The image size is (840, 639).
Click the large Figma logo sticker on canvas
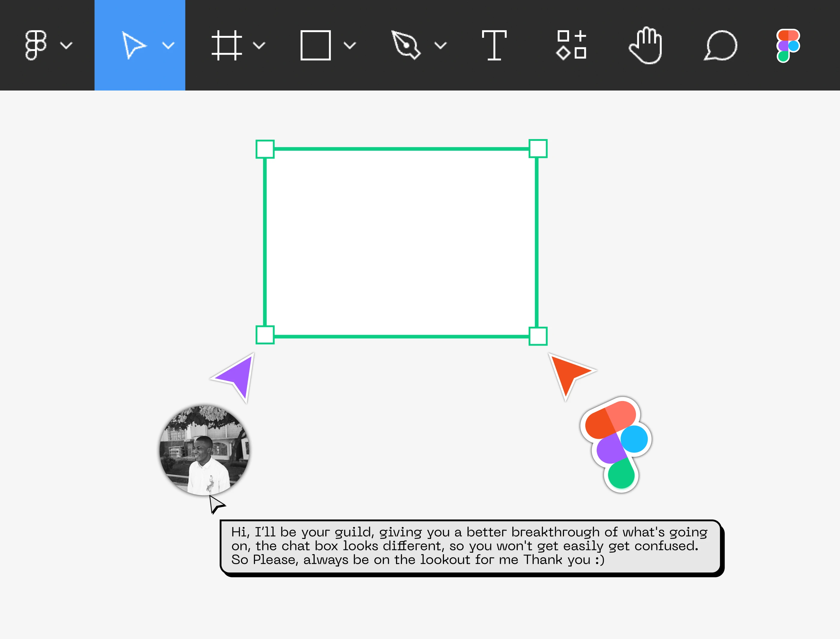tap(616, 444)
